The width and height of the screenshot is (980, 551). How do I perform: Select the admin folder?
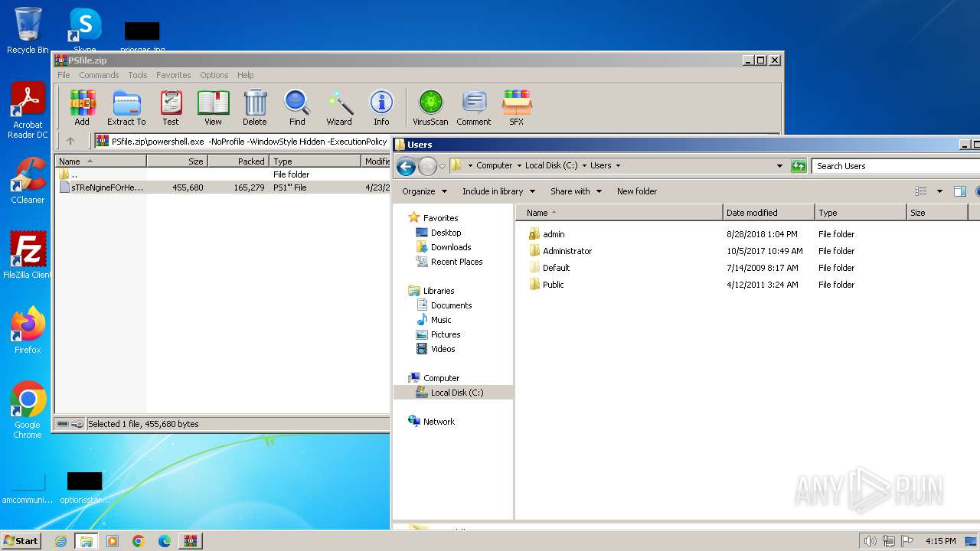coord(554,234)
